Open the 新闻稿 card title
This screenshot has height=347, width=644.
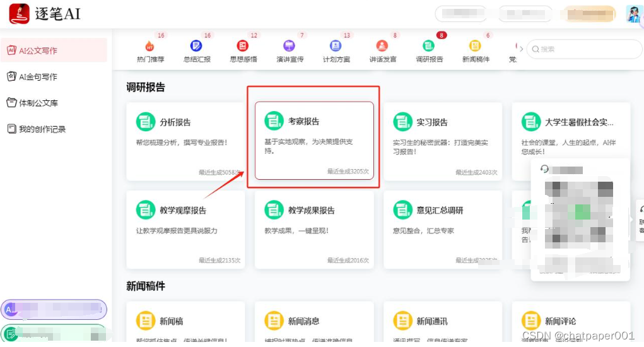(x=172, y=321)
